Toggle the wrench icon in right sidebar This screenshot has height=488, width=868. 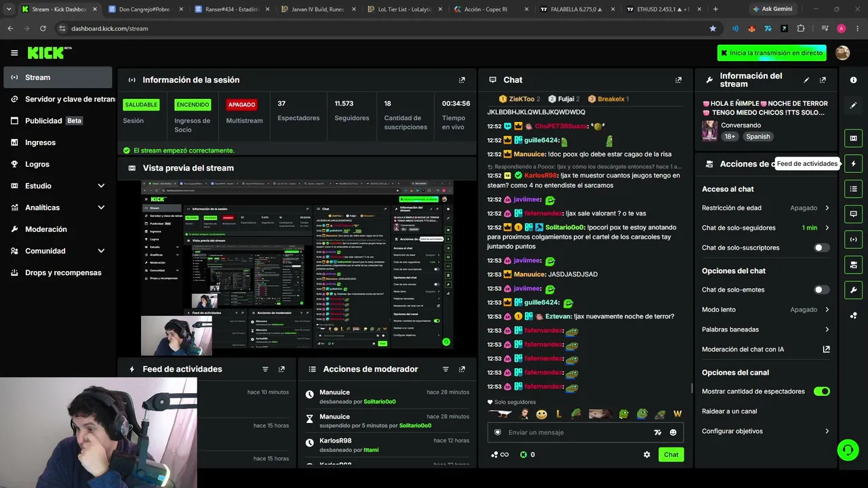point(853,290)
